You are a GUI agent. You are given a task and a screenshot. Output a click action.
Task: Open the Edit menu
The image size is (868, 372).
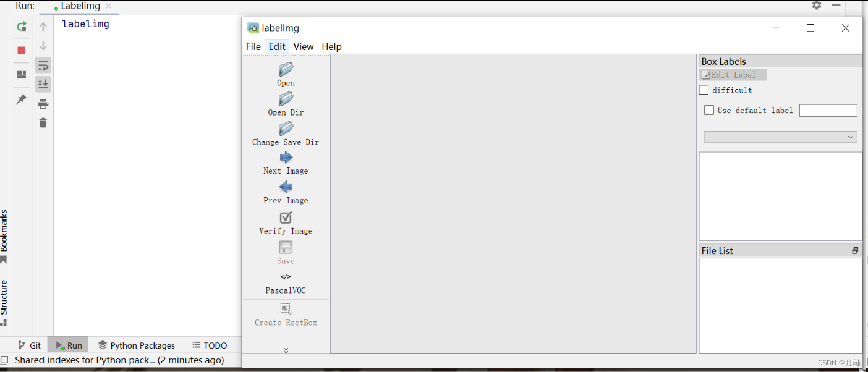(x=277, y=46)
